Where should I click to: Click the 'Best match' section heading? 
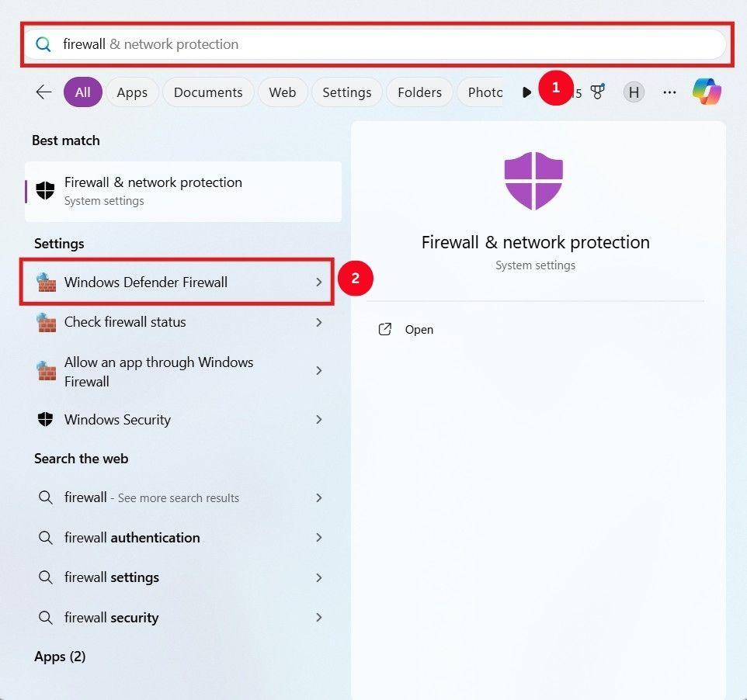click(66, 140)
